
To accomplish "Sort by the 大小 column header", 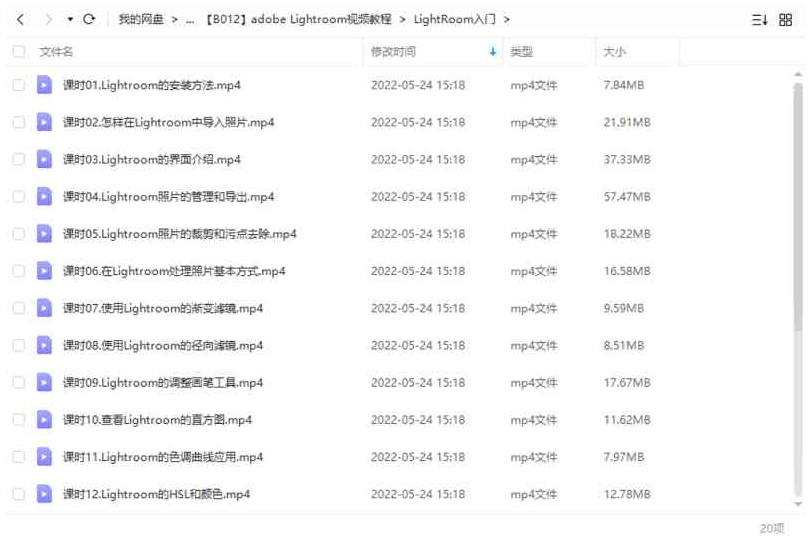I will (614, 51).
